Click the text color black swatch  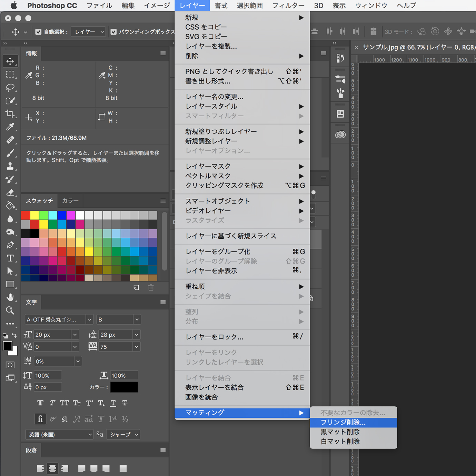tap(124, 387)
